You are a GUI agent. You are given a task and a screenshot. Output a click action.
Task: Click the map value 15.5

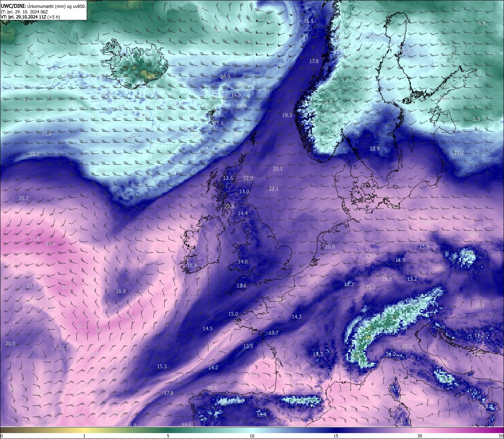coord(162,367)
